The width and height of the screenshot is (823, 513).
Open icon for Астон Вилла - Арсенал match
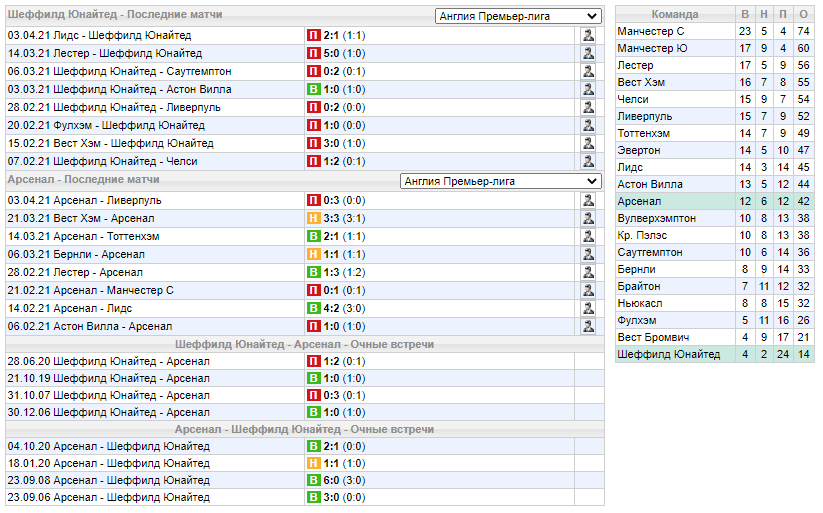tap(588, 326)
